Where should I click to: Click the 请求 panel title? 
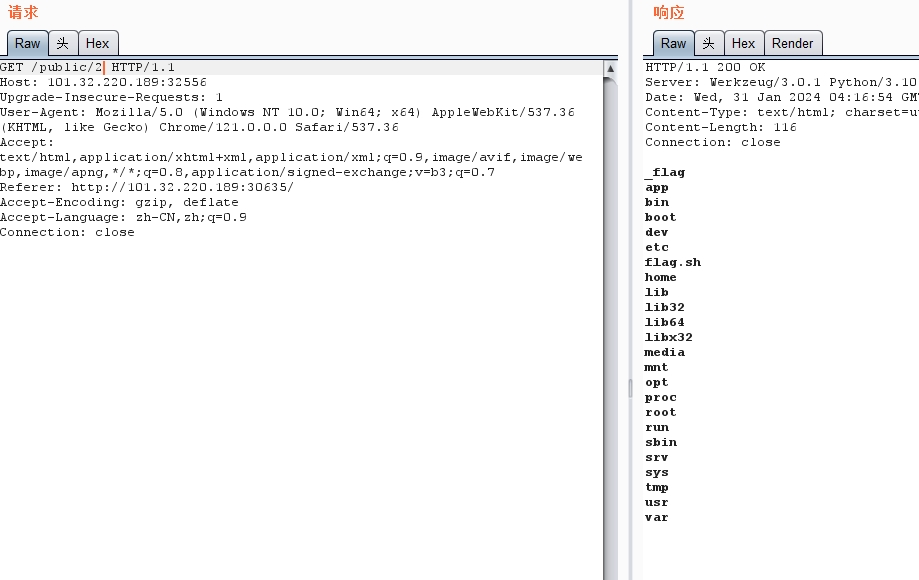23,13
